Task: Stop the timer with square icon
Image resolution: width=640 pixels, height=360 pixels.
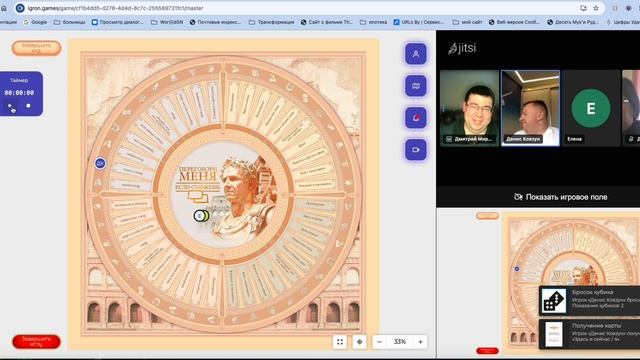Action: pos(28,106)
